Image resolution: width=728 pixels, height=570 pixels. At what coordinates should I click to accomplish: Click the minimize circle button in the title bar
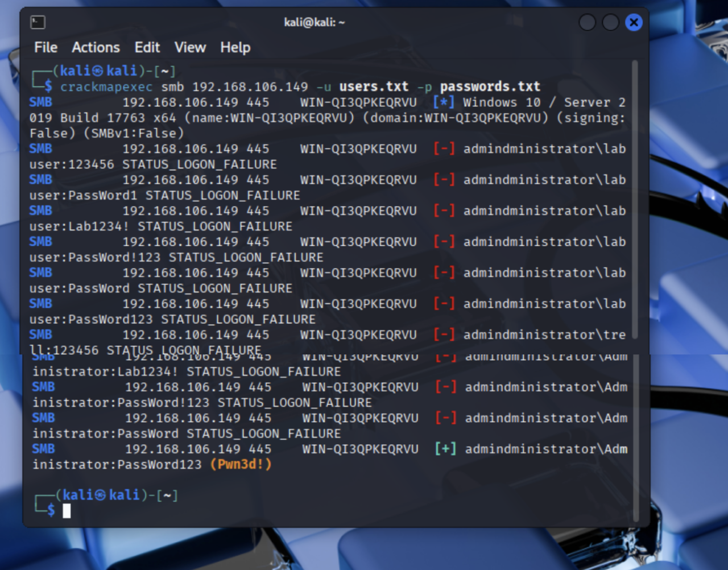pos(587,22)
